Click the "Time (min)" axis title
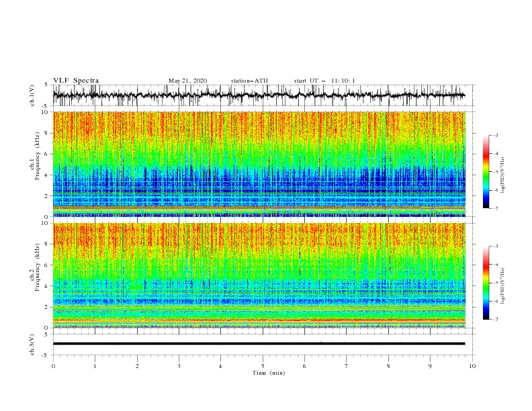532x411 pixels. [269, 373]
